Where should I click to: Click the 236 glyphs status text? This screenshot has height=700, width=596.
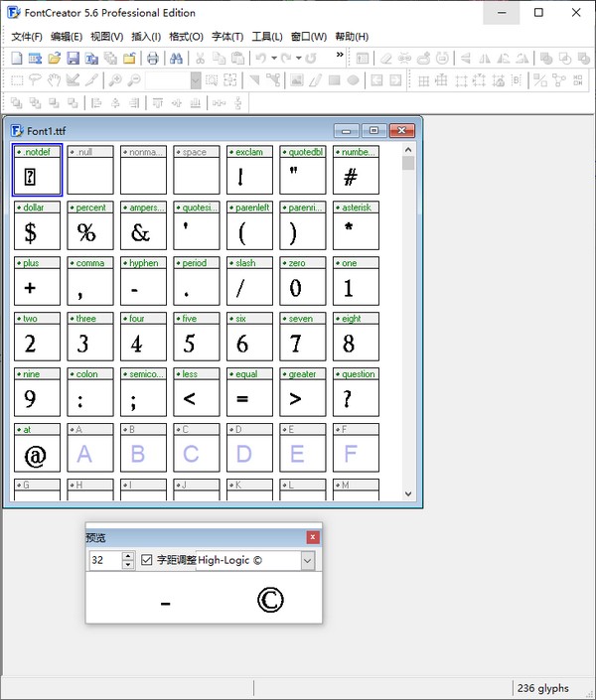542,688
